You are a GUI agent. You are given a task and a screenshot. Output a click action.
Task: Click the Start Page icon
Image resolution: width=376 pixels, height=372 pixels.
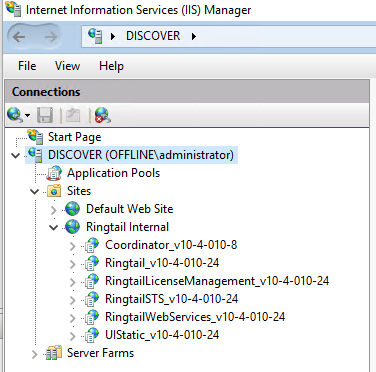pyautogui.click(x=35, y=136)
